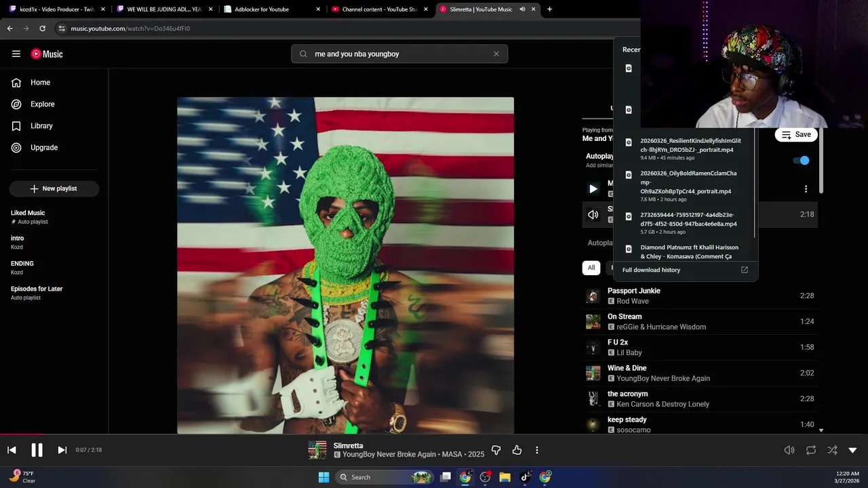The width and height of the screenshot is (868, 488).
Task: Skip to the previous track
Action: click(12, 450)
